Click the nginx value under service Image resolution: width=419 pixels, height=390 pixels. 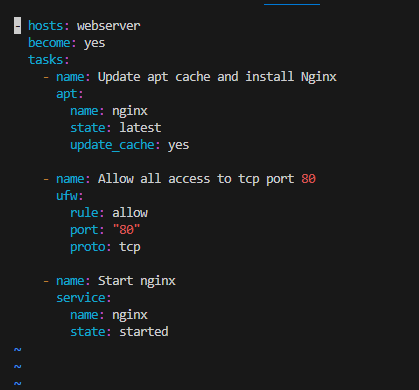tap(130, 315)
